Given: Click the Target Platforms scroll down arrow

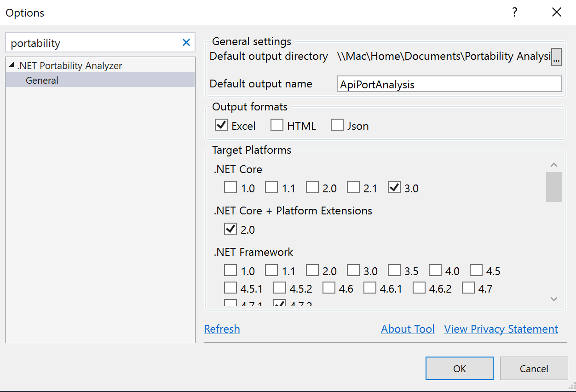Looking at the screenshot, I should [x=554, y=299].
